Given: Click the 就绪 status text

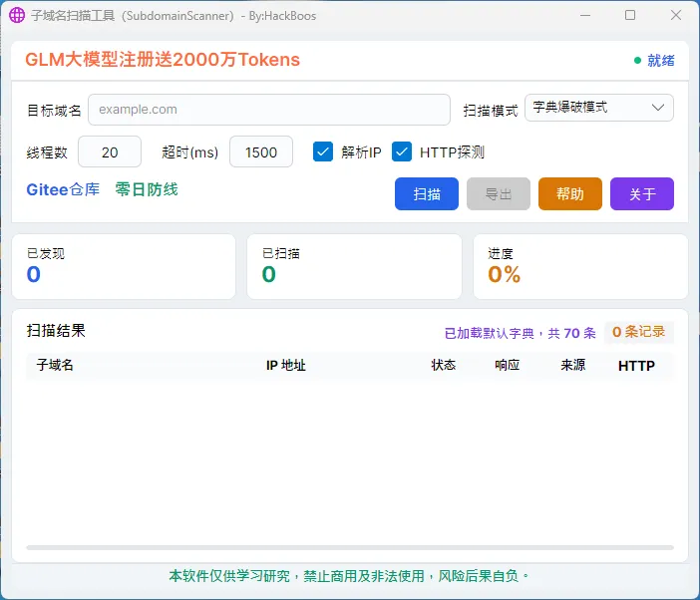Looking at the screenshot, I should 661,60.
